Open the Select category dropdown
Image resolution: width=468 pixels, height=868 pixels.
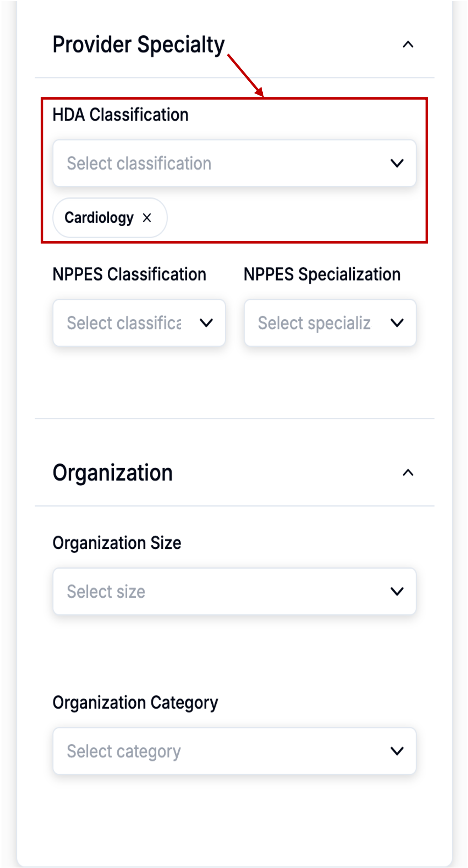pyautogui.click(x=234, y=751)
